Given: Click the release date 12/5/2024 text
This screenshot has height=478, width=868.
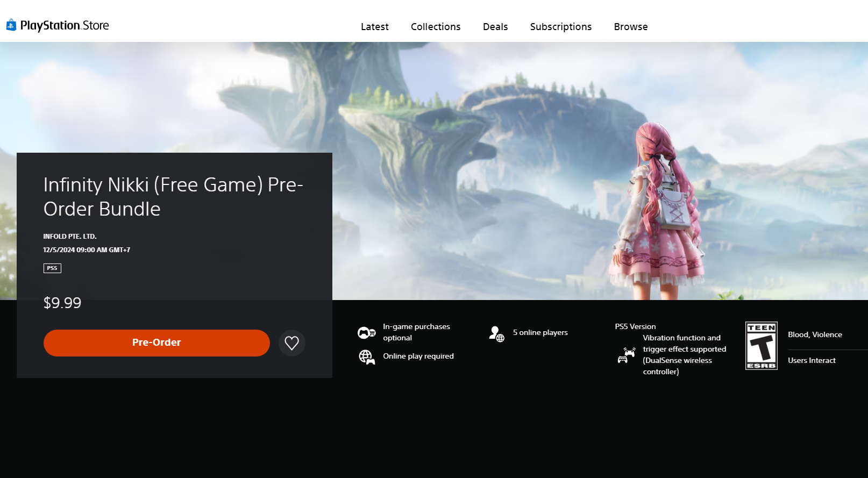Looking at the screenshot, I should pyautogui.click(x=87, y=250).
